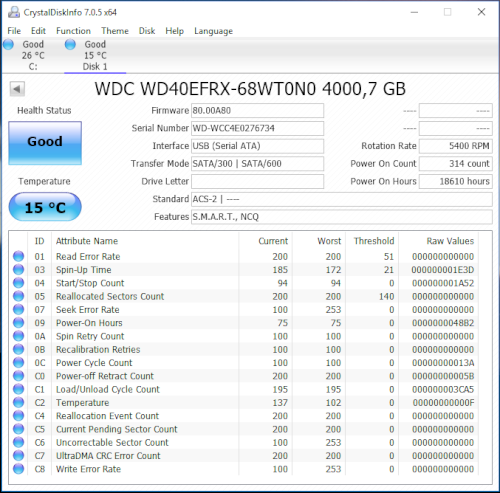This screenshot has width=500, height=493.
Task: Click status orb for Power-off Retract Count
Action: point(19,376)
